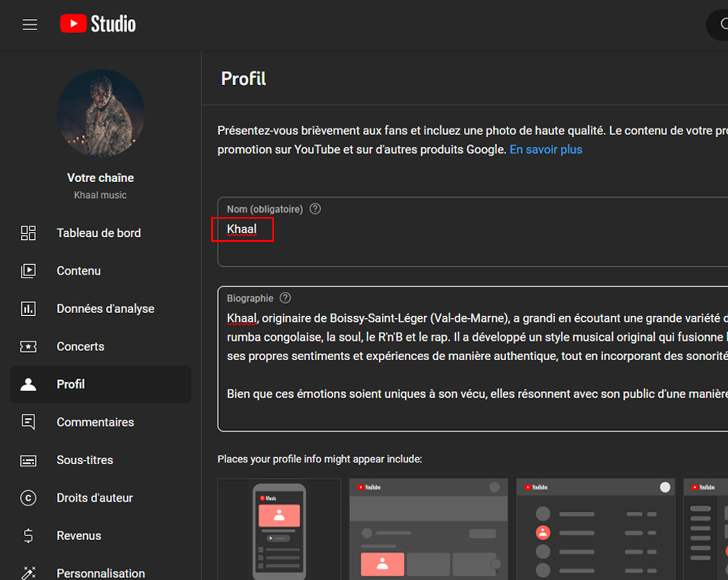Click the Khaal music channel name
Viewport: 728px width, 580px height.
[100, 195]
